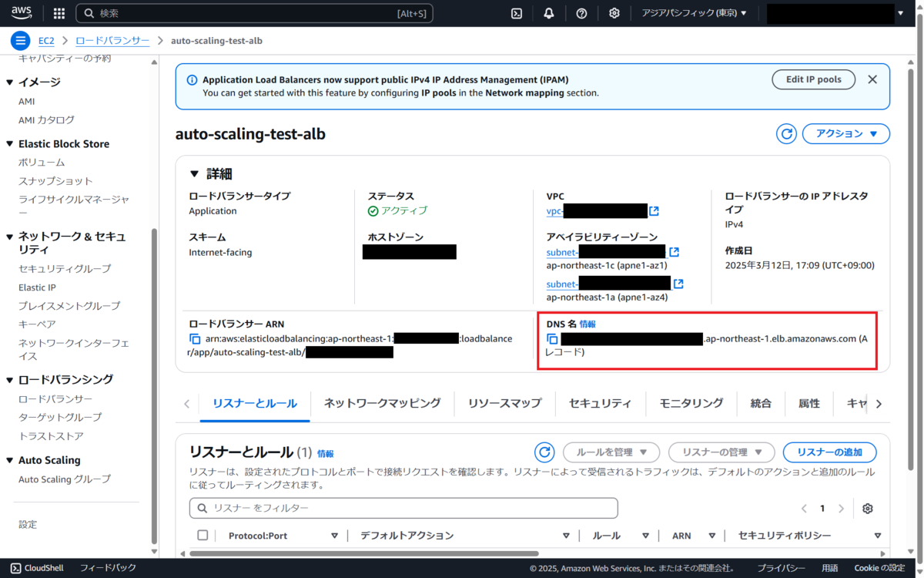
Task: Open ターゲットグループ in sidebar
Action: 60,417
